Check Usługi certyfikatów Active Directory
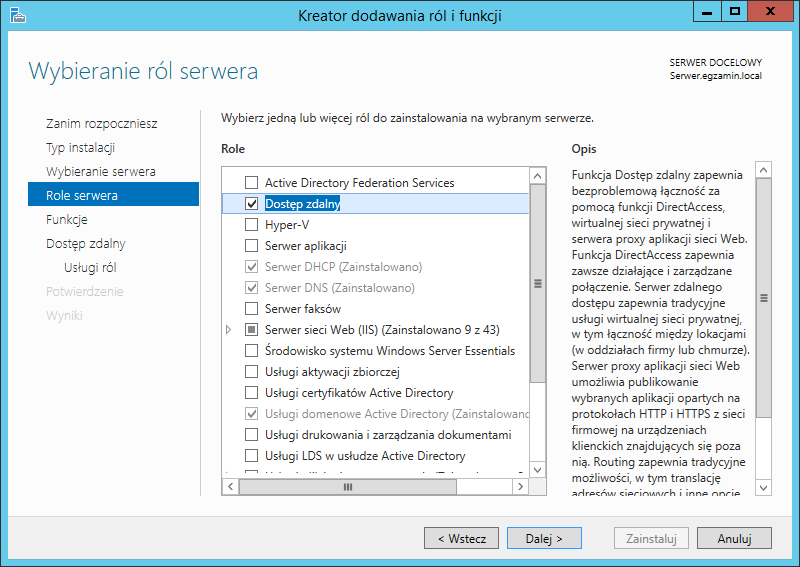This screenshot has width=800, height=567. point(252,392)
